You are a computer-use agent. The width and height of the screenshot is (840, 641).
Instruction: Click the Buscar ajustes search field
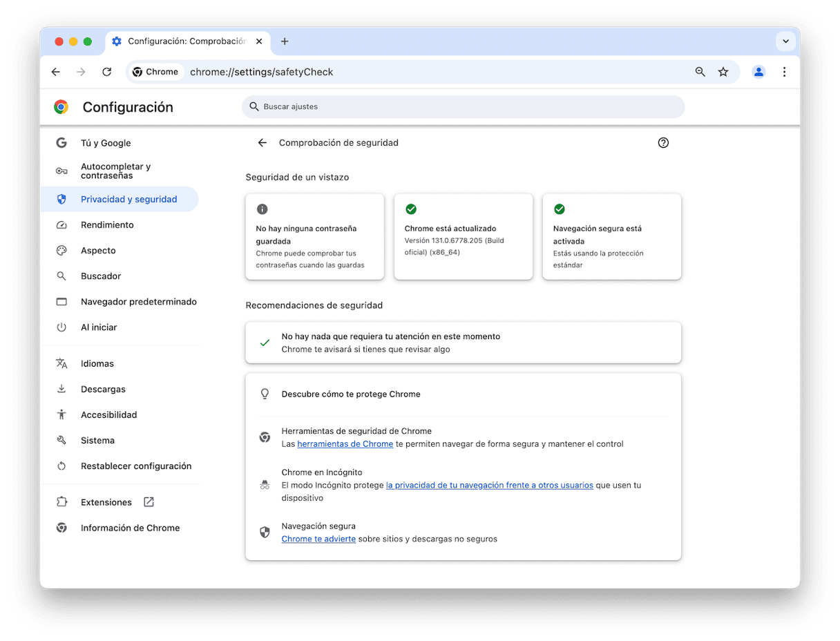click(x=463, y=107)
